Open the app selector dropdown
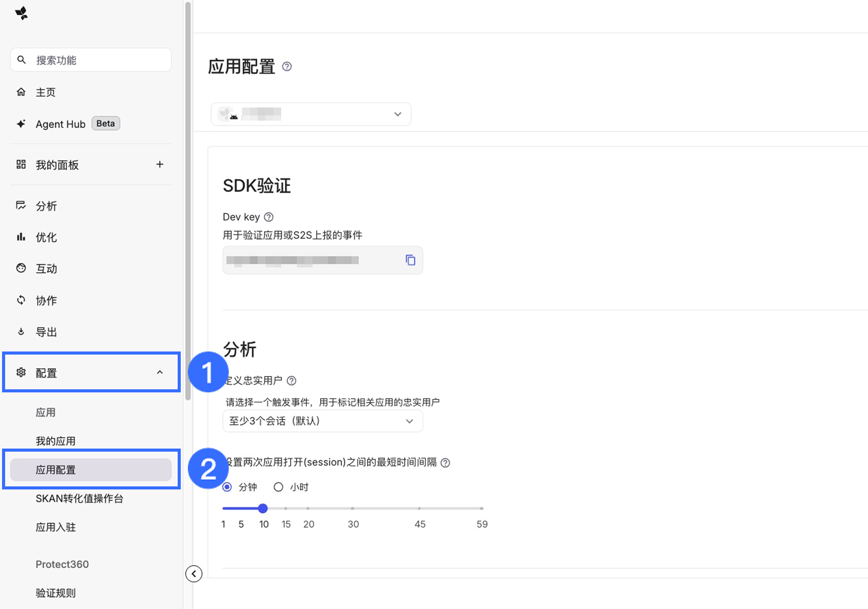The image size is (868, 609). click(311, 114)
